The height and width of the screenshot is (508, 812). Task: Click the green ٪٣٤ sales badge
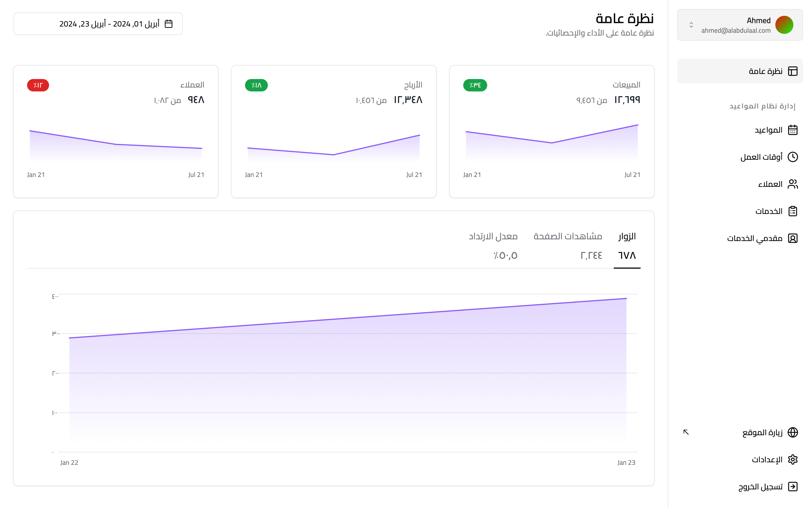point(475,85)
